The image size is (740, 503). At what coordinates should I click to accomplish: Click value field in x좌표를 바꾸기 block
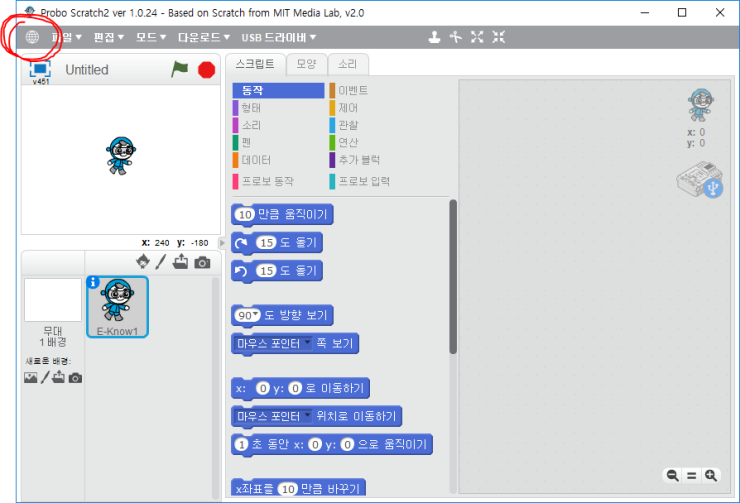tap(288, 489)
